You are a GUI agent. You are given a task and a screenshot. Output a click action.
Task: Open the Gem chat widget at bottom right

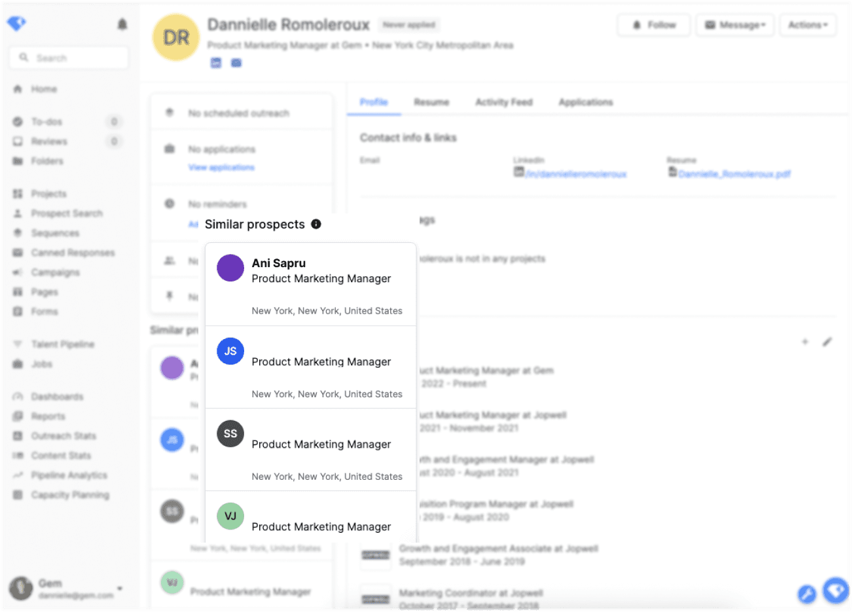click(836, 590)
